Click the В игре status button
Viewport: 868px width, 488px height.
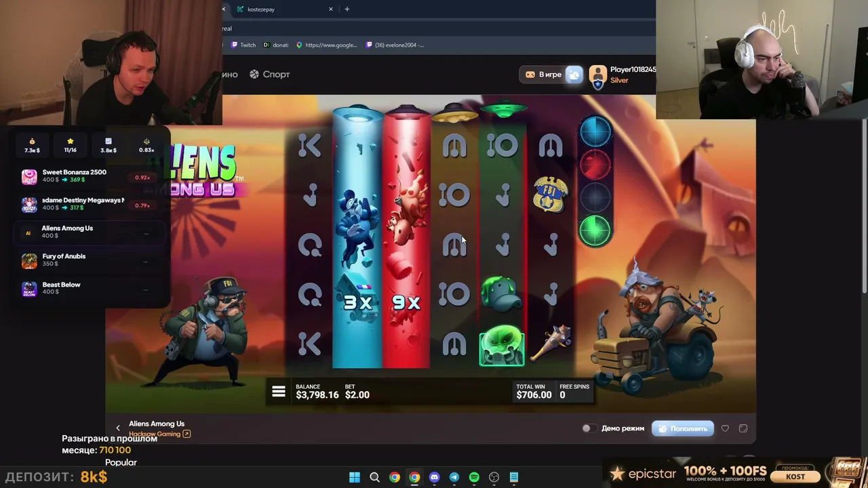tap(544, 75)
